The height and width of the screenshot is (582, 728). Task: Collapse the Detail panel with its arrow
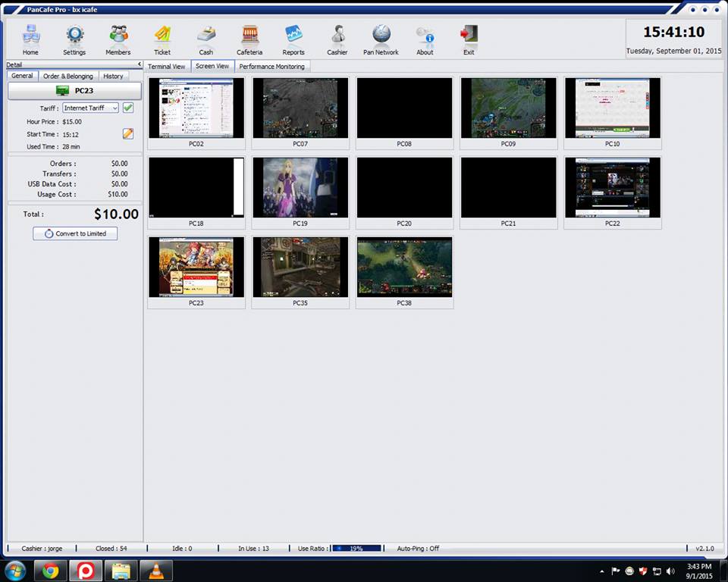140,64
